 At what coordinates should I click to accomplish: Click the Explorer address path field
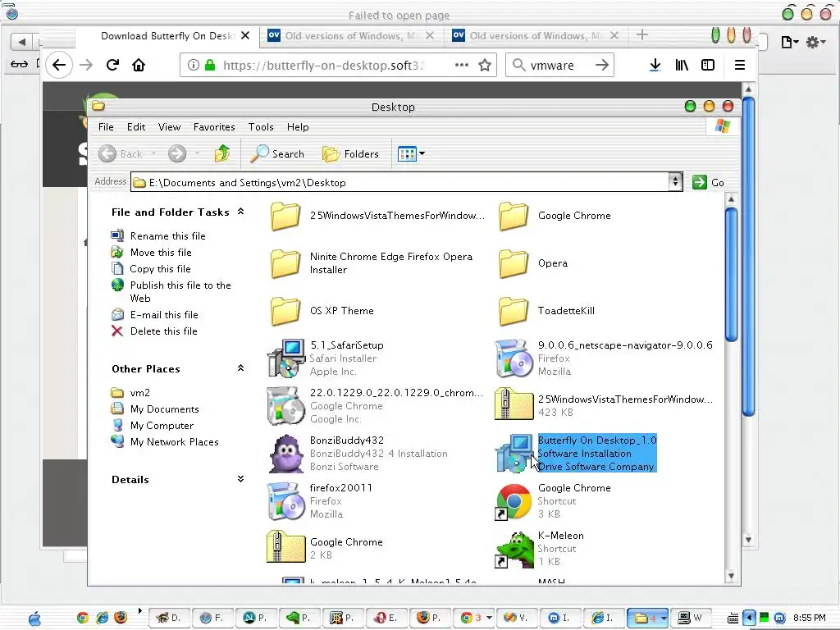(x=400, y=182)
